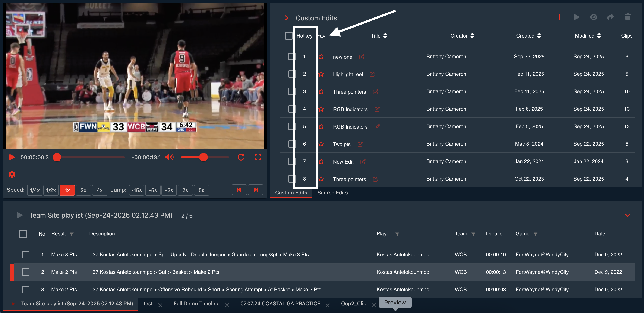This screenshot has width=644, height=313.
Task: Set playback speed to 2x
Action: click(83, 190)
